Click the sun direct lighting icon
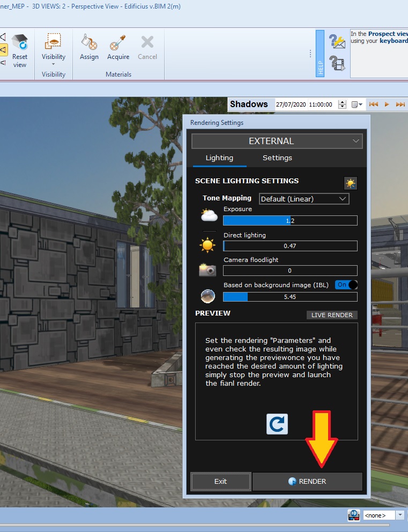 point(207,245)
